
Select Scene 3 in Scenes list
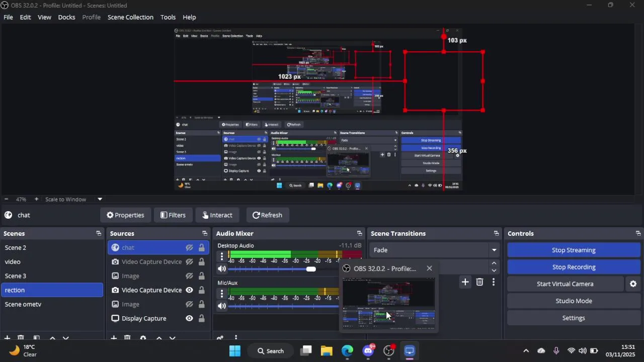[x=52, y=276]
